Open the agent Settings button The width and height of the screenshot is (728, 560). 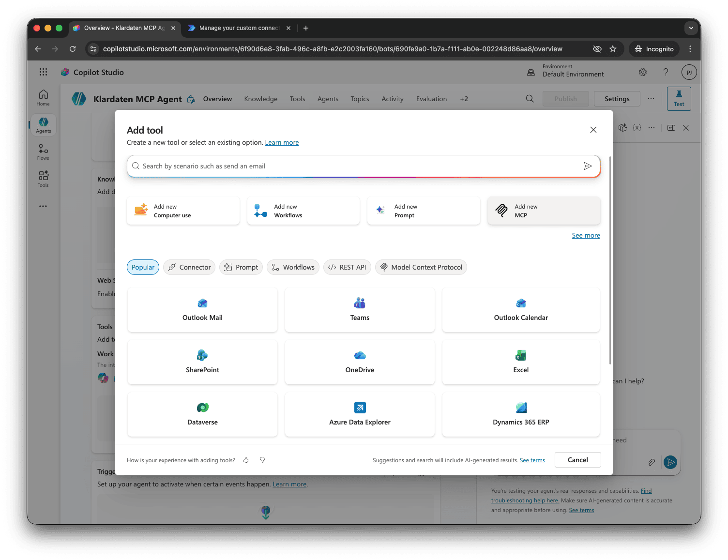coord(617,99)
